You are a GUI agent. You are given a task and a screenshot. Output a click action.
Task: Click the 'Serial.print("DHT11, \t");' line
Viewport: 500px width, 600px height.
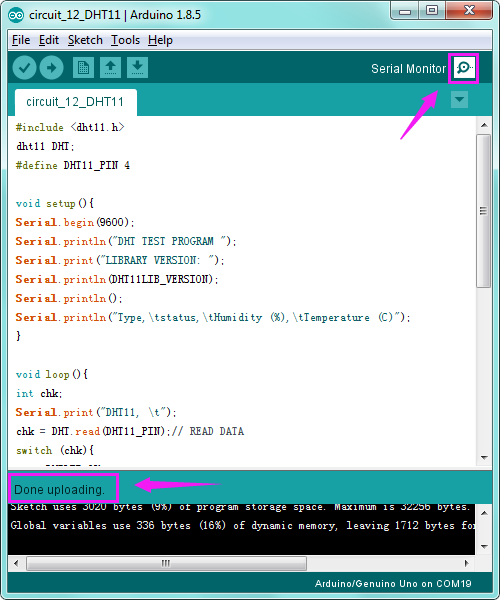click(x=96, y=412)
